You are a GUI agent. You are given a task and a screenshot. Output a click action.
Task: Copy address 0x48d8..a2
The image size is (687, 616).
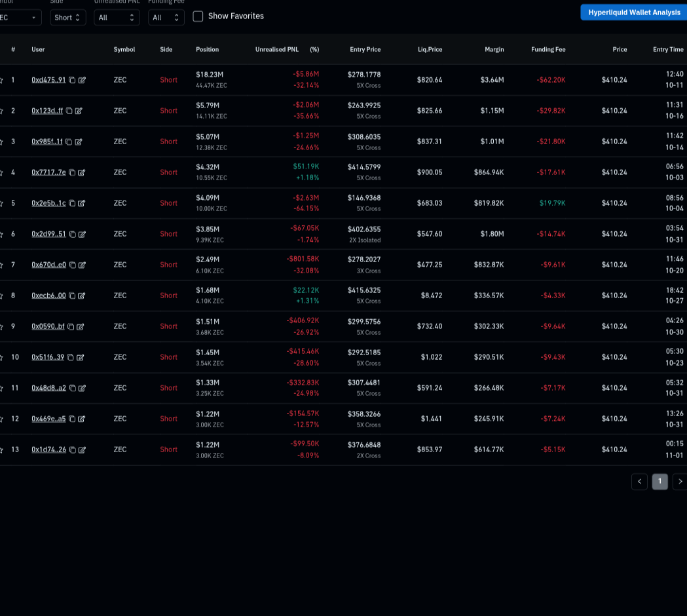[72, 388]
